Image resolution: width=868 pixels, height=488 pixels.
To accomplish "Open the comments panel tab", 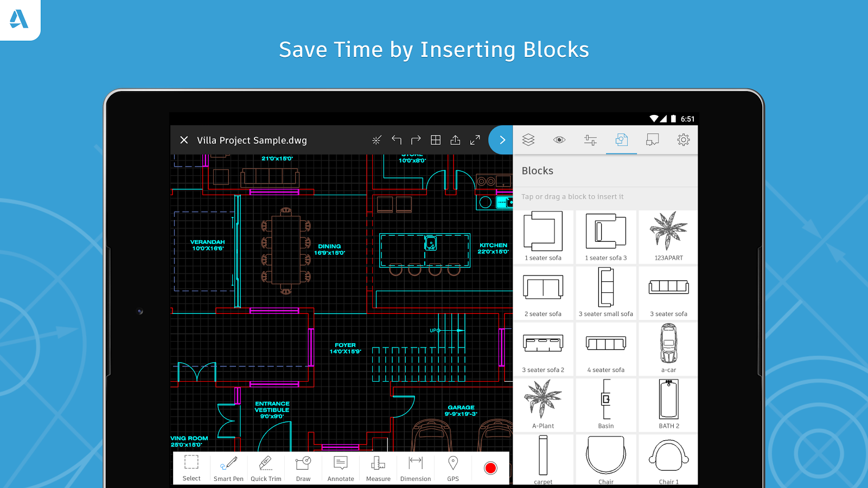I will pyautogui.click(x=652, y=140).
